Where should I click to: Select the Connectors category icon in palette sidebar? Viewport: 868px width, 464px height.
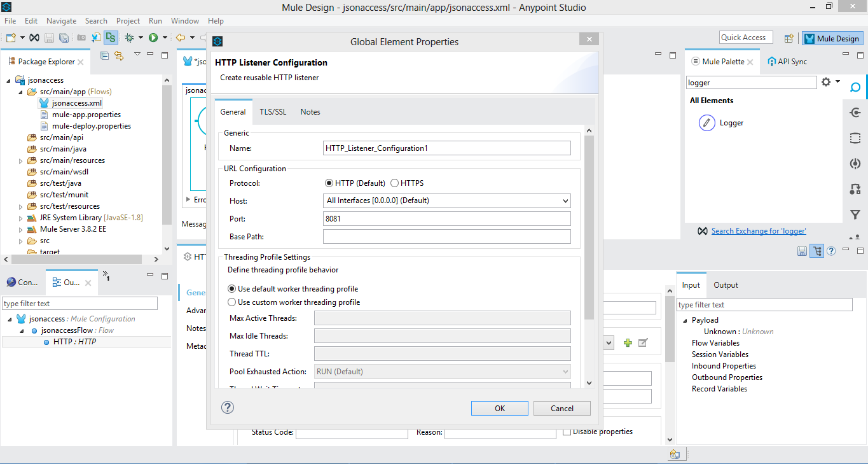click(x=855, y=113)
